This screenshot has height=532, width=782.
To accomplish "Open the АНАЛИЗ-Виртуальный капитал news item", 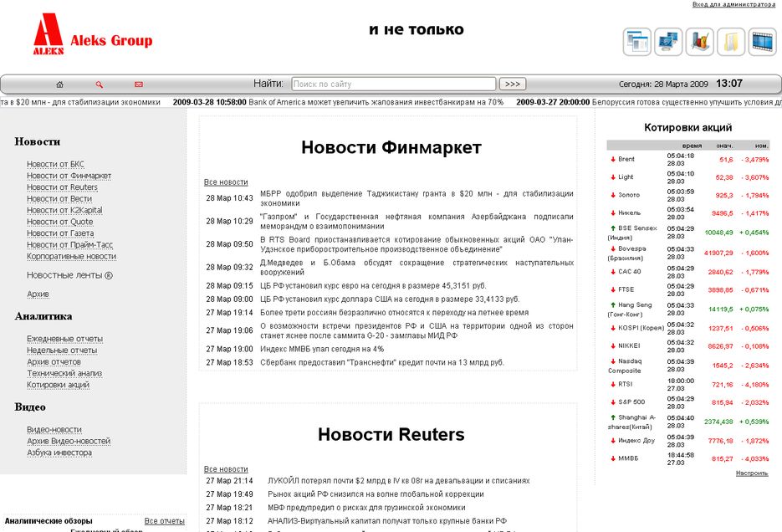I will [387, 521].
